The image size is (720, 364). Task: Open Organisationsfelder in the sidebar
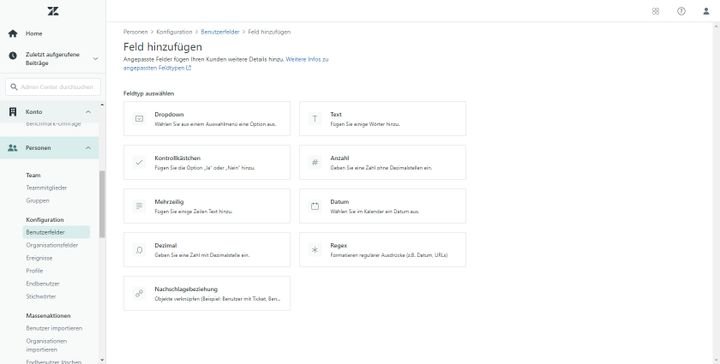click(x=52, y=245)
